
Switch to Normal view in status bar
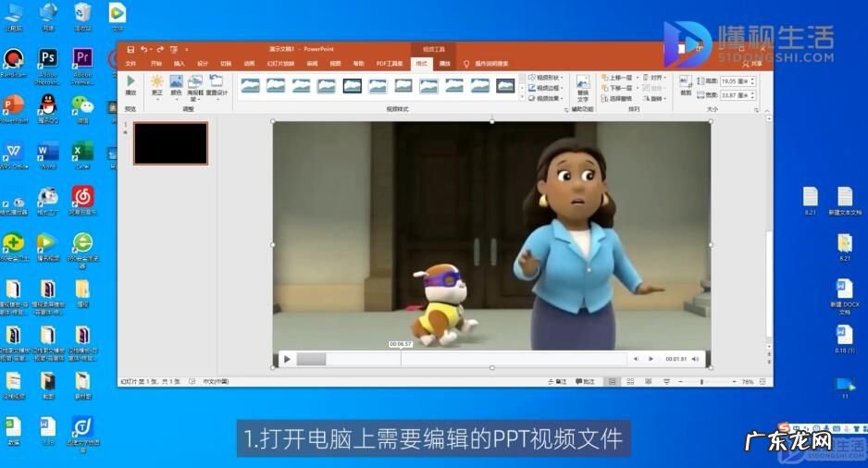tap(612, 382)
